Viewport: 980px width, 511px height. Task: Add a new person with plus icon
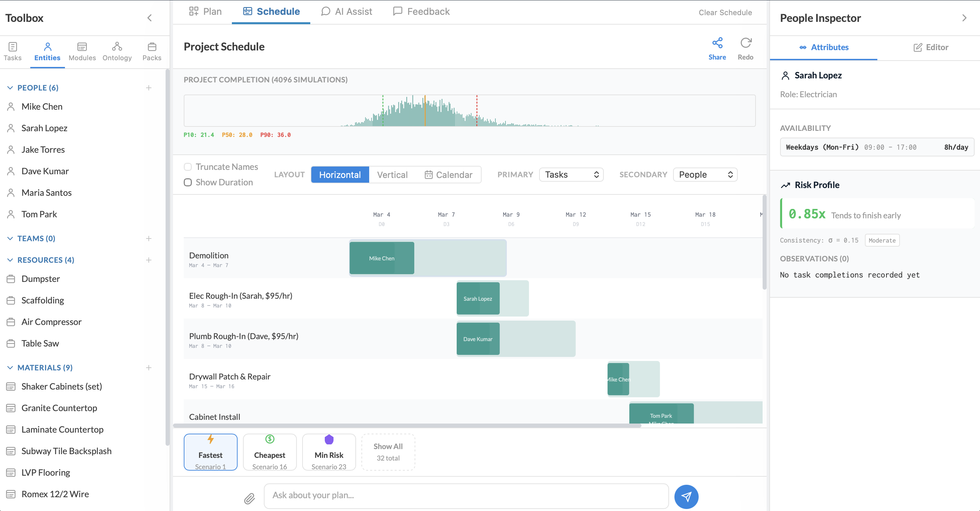coord(149,88)
